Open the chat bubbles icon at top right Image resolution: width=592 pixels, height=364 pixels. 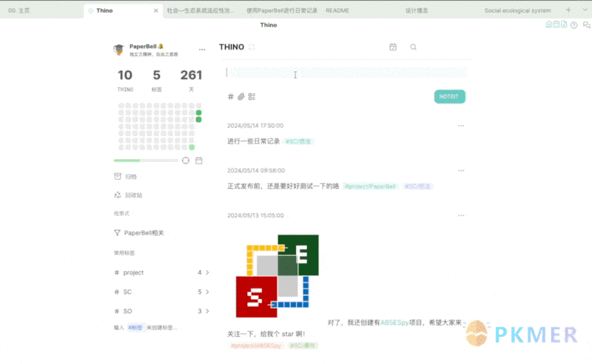(x=586, y=25)
